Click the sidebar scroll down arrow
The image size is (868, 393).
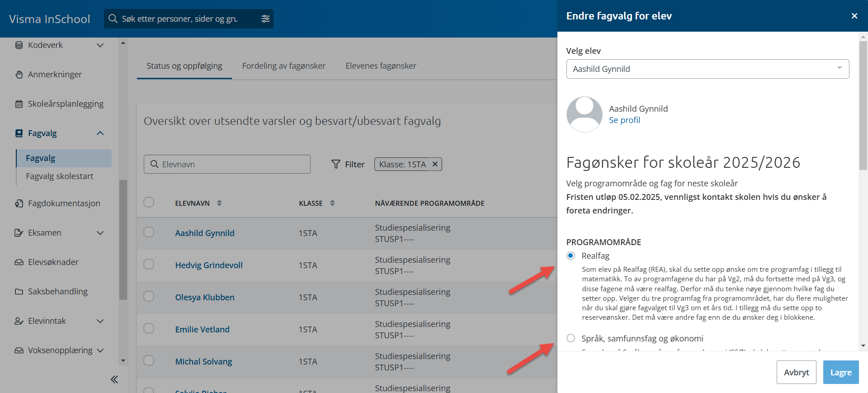pos(123,360)
